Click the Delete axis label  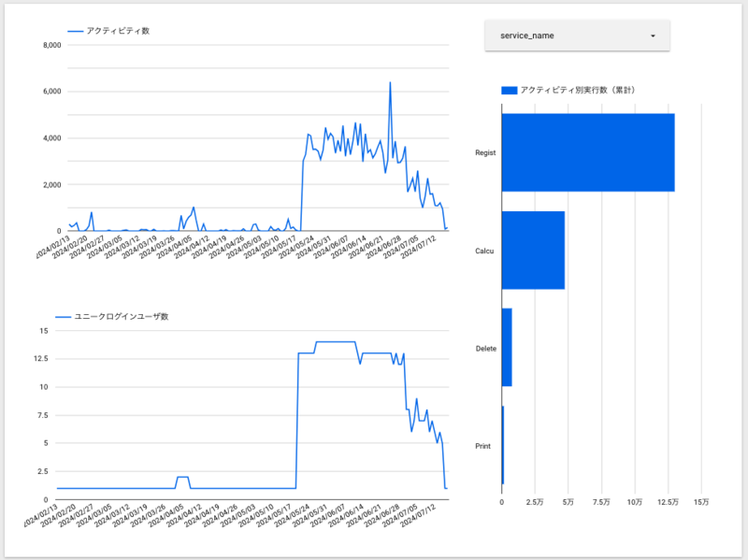(485, 349)
